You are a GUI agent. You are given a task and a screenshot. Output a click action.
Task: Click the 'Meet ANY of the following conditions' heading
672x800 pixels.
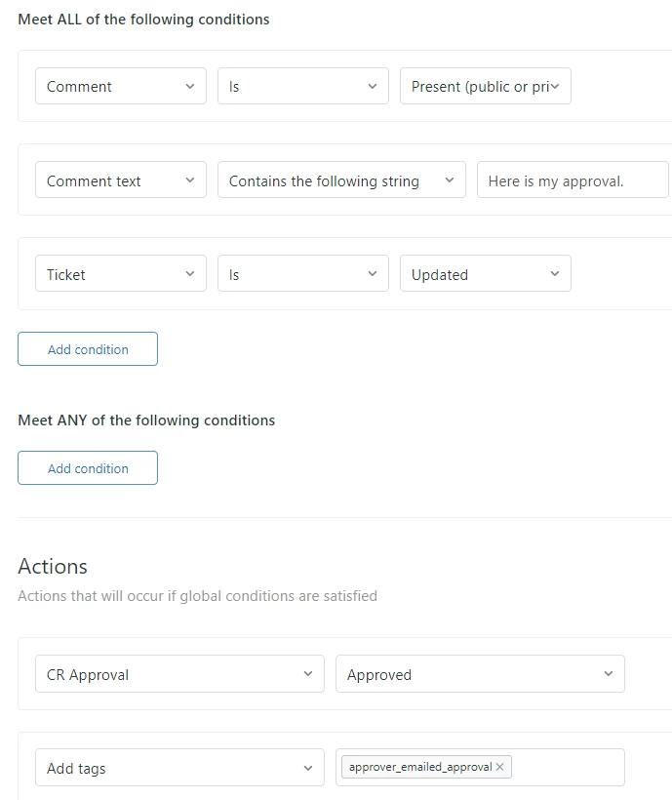(x=146, y=420)
